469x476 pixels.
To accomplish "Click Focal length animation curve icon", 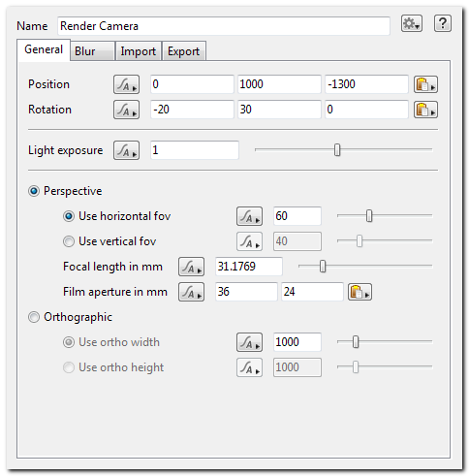I will click(x=191, y=267).
